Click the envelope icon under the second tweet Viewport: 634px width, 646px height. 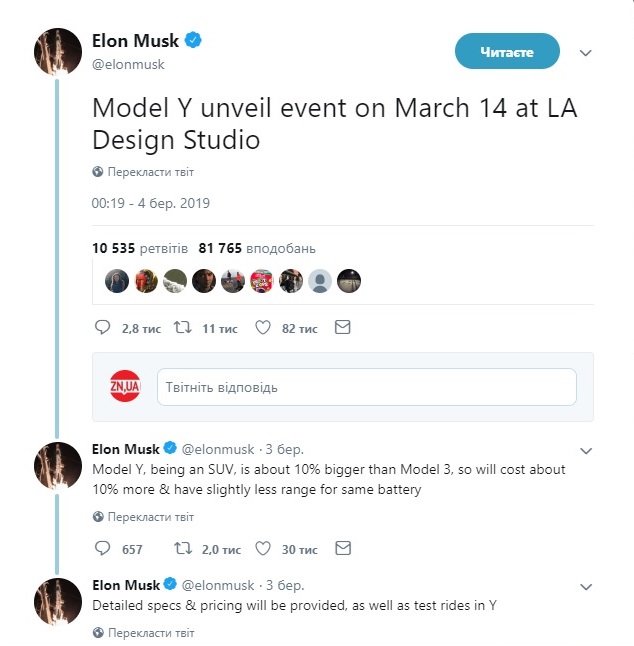342,549
